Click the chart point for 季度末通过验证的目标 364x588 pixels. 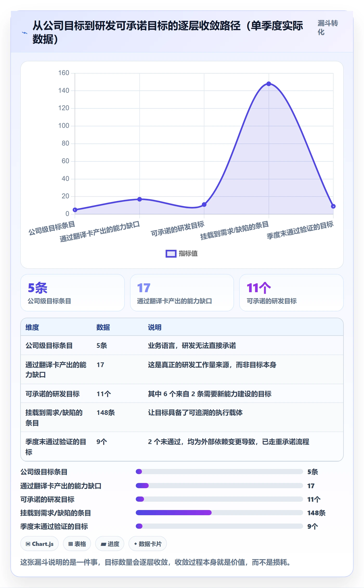point(333,206)
